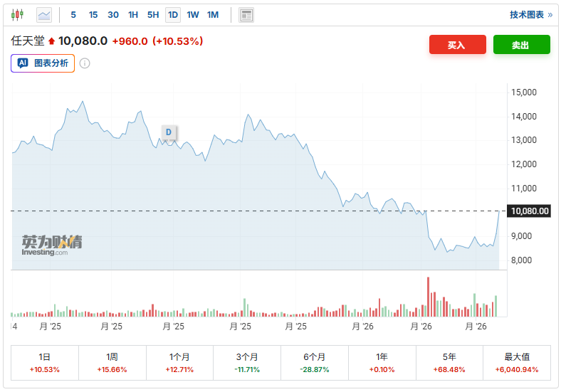Click the info icon beside 图表分析

85,63
